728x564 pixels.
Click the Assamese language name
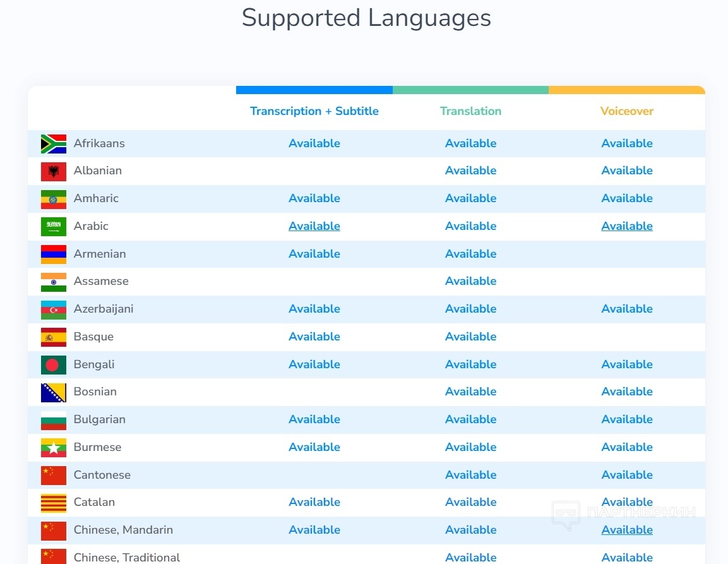(x=101, y=281)
